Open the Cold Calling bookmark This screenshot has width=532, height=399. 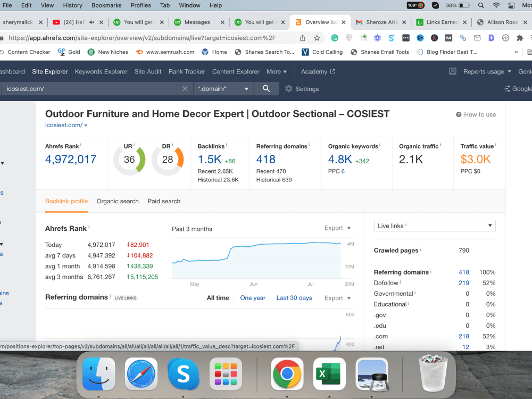click(322, 52)
